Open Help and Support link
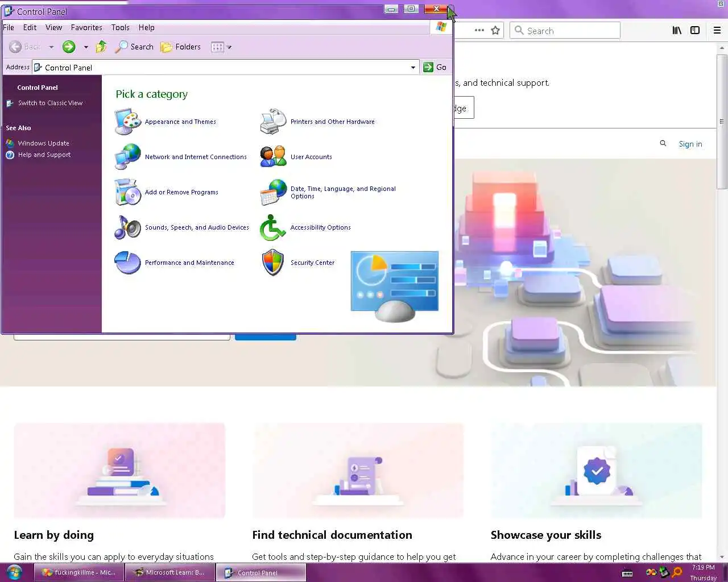The width and height of the screenshot is (728, 582). [44, 155]
